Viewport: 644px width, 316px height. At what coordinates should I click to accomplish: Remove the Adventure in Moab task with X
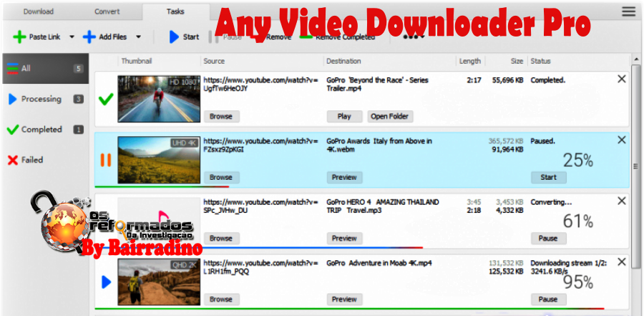(x=622, y=262)
